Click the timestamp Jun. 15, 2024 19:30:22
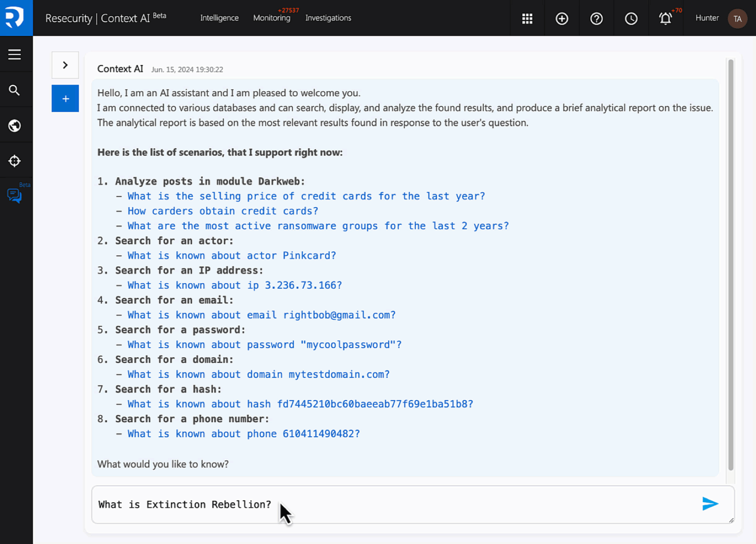756x544 pixels. point(187,69)
